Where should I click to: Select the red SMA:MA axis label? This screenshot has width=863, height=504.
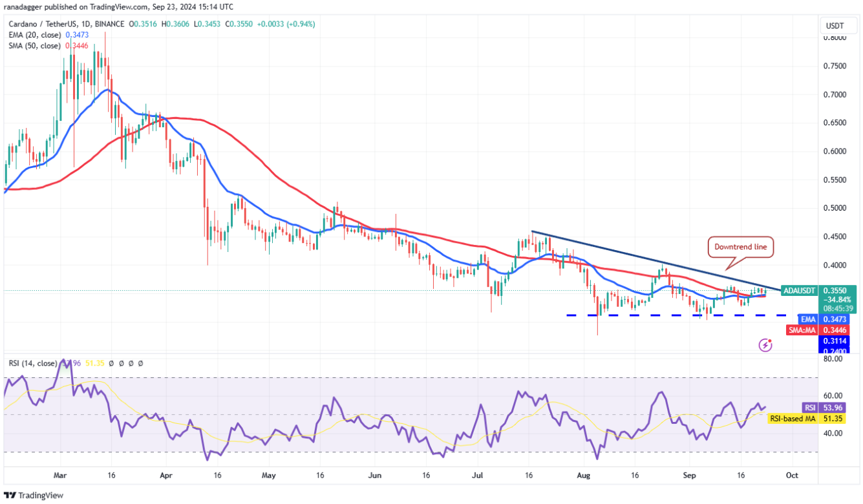pos(802,330)
